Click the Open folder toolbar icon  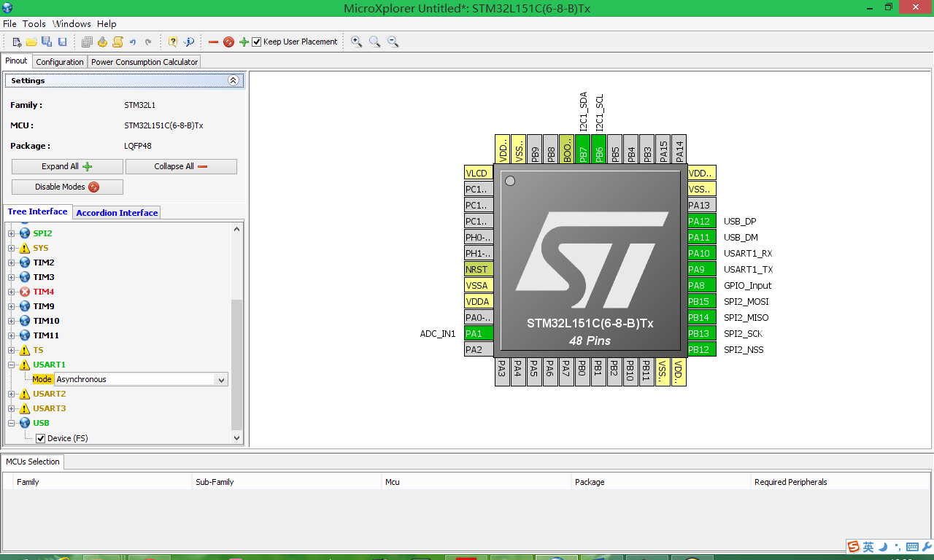pyautogui.click(x=31, y=42)
